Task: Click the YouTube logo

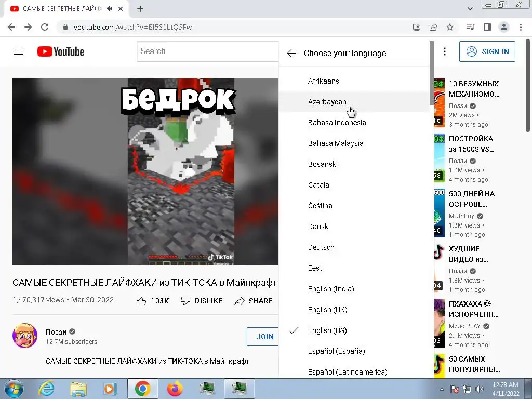Action: (x=61, y=51)
